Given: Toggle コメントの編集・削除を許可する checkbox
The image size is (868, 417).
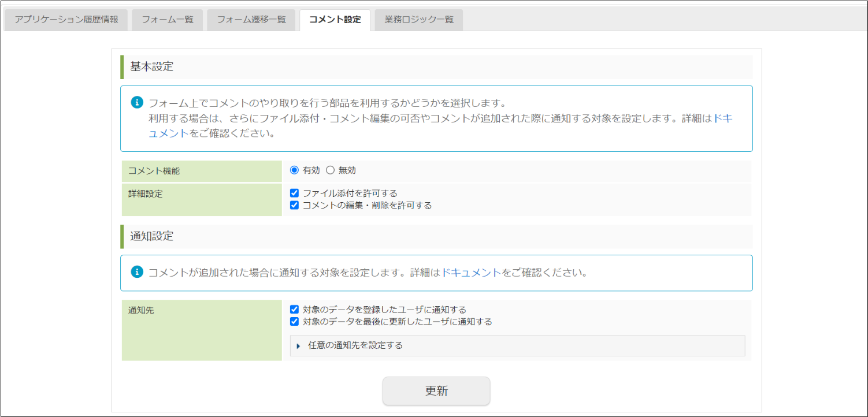Looking at the screenshot, I should [x=294, y=205].
